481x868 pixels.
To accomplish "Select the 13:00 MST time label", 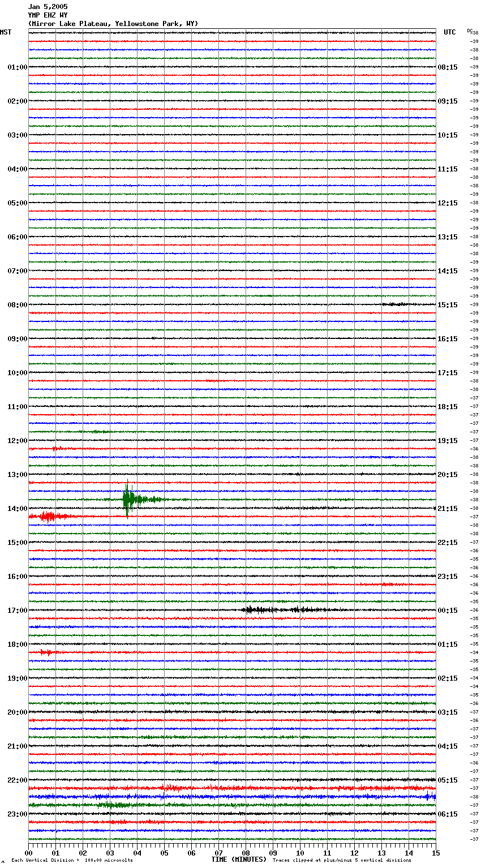I will tap(18, 475).
